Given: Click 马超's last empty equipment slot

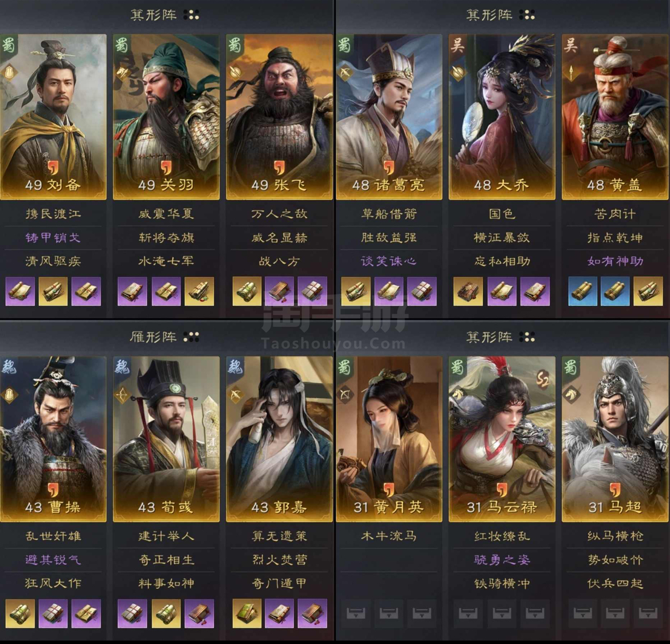Looking at the screenshot, I should [648, 613].
